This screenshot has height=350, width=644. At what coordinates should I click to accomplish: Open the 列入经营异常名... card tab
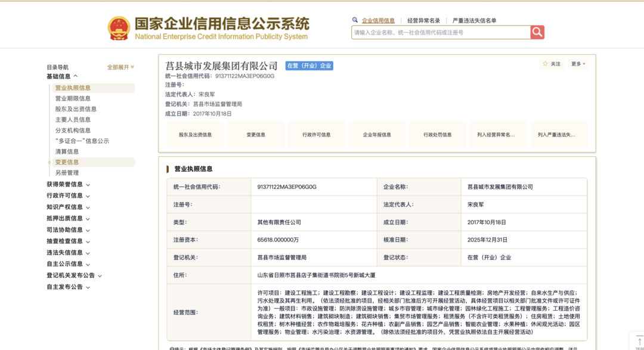[498, 135]
